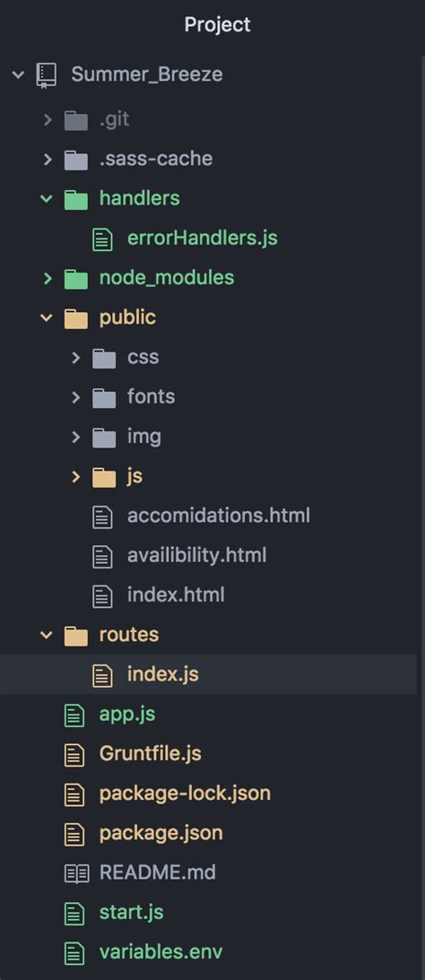Click the README.md book icon
This screenshot has height=980, width=425.
click(76, 873)
